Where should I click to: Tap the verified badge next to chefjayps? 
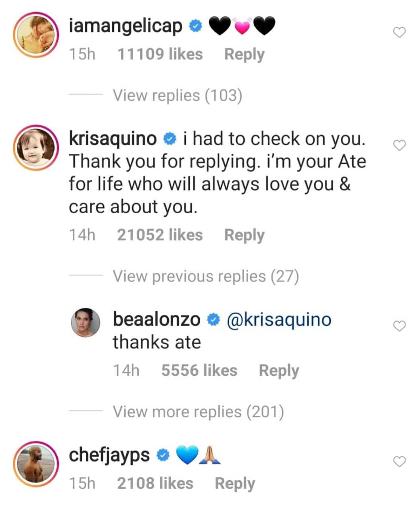click(x=162, y=455)
